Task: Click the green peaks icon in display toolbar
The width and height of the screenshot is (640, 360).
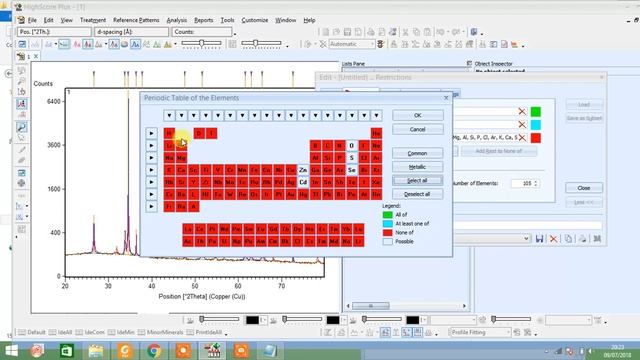Action: click(157, 44)
